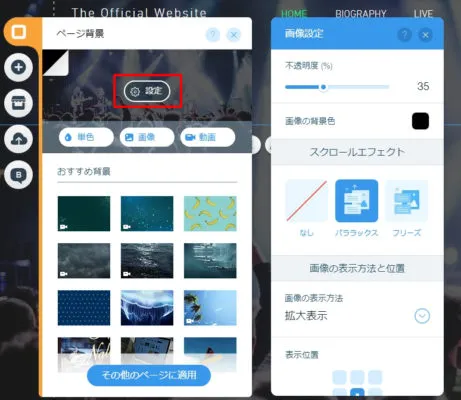The width and height of the screenshot is (461, 400).
Task: Select the teal misty sea thumbnail
Action: tap(210, 260)
